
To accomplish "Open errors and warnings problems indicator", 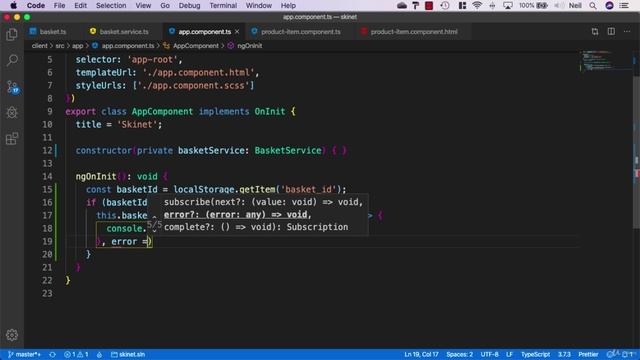I will [76, 354].
